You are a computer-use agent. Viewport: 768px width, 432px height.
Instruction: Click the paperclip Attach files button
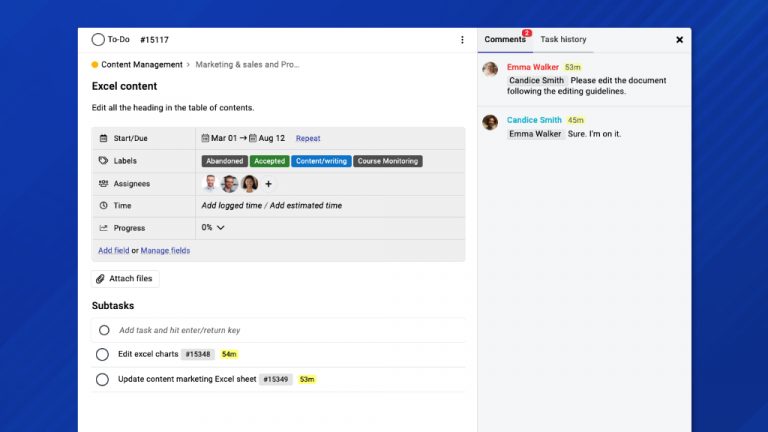click(x=125, y=279)
